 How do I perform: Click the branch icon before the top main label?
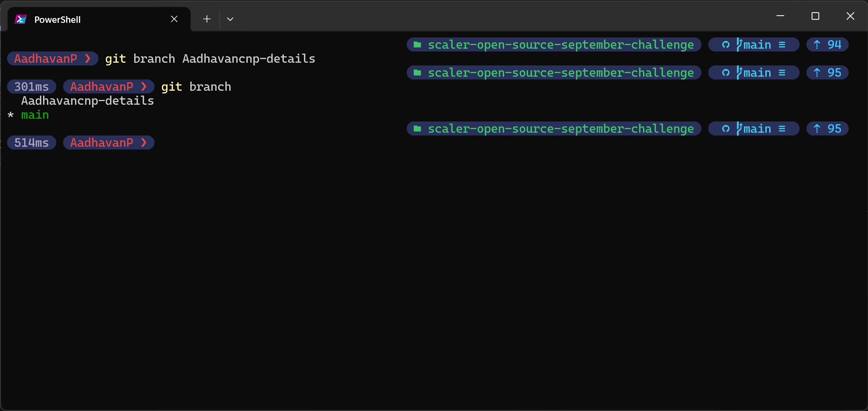coord(740,44)
